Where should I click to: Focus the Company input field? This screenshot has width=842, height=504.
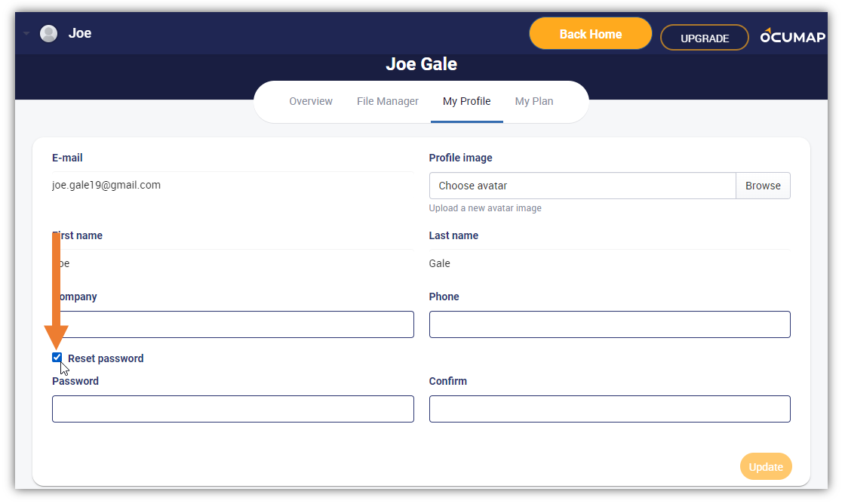pyautogui.click(x=233, y=324)
